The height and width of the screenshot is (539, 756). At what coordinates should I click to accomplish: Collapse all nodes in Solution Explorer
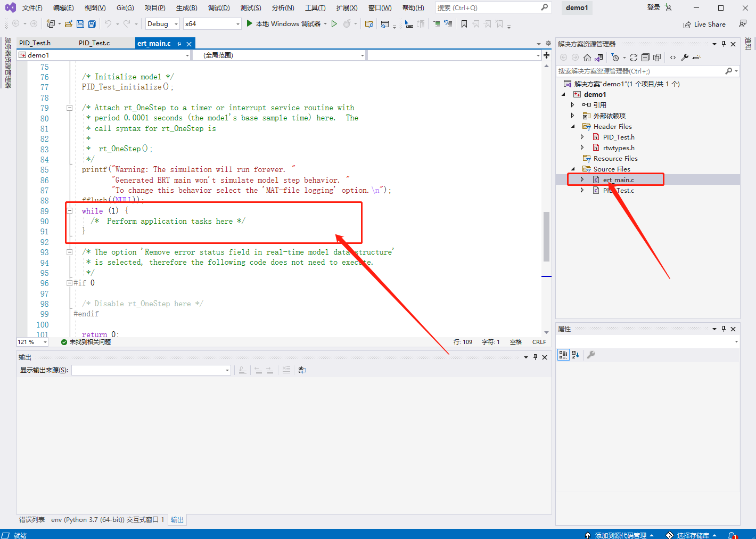coord(645,58)
